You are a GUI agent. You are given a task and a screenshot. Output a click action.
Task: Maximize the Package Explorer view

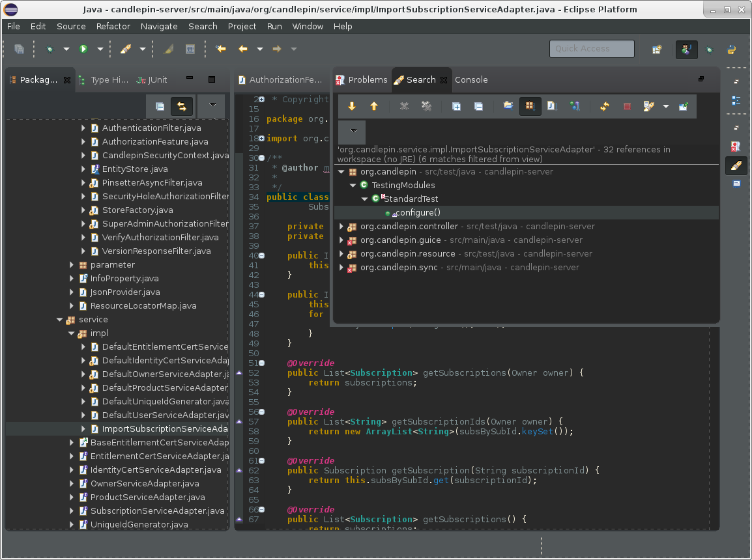pyautogui.click(x=212, y=79)
